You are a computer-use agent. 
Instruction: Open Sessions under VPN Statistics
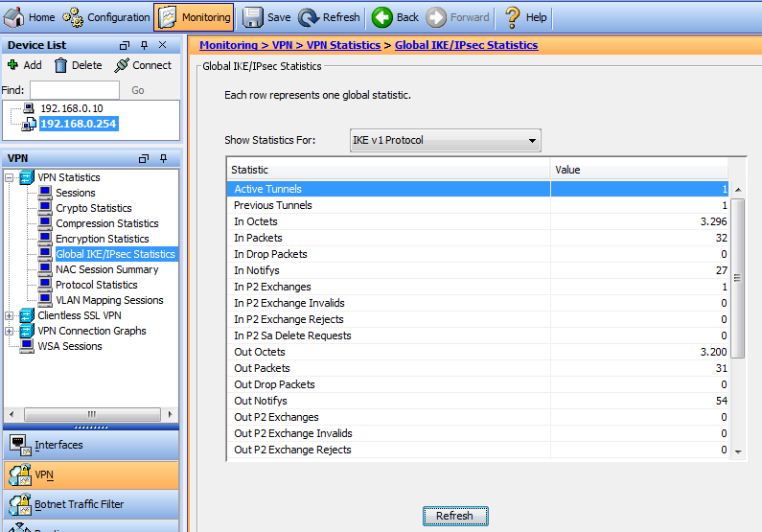[x=76, y=193]
